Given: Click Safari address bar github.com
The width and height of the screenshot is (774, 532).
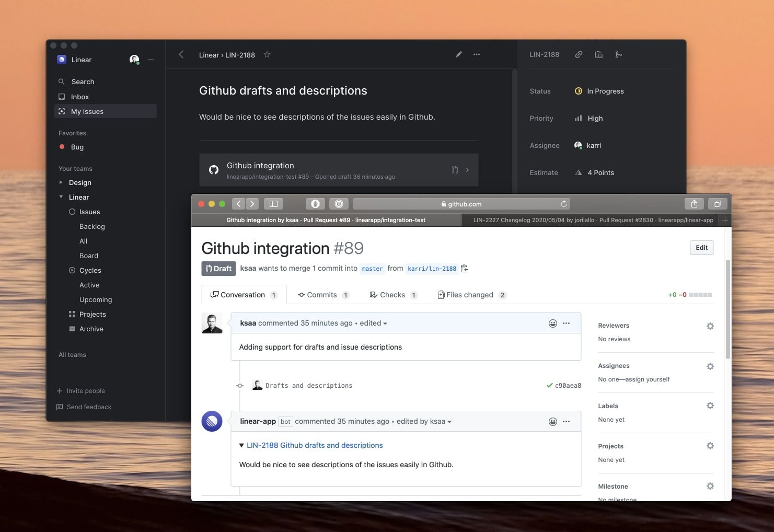Looking at the screenshot, I should coord(461,204).
